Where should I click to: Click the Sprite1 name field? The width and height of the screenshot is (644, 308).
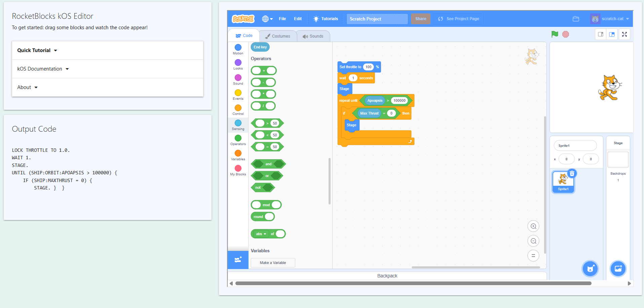[x=575, y=145]
